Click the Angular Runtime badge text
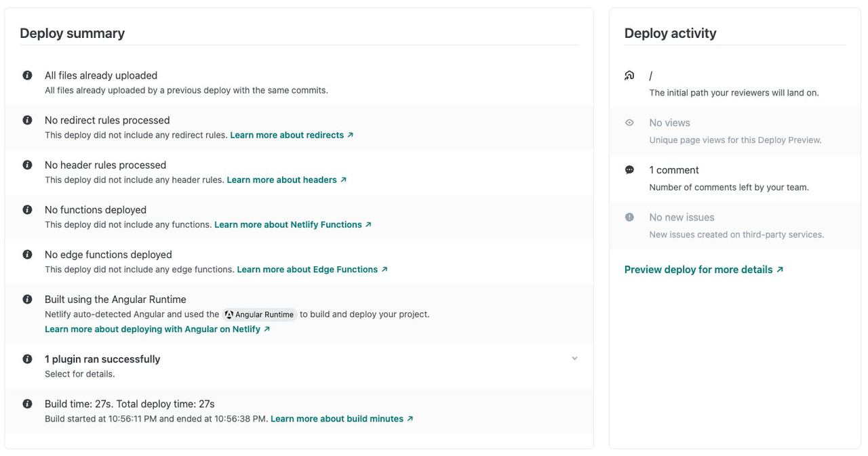Screen dimensions: 868x456 [264, 314]
